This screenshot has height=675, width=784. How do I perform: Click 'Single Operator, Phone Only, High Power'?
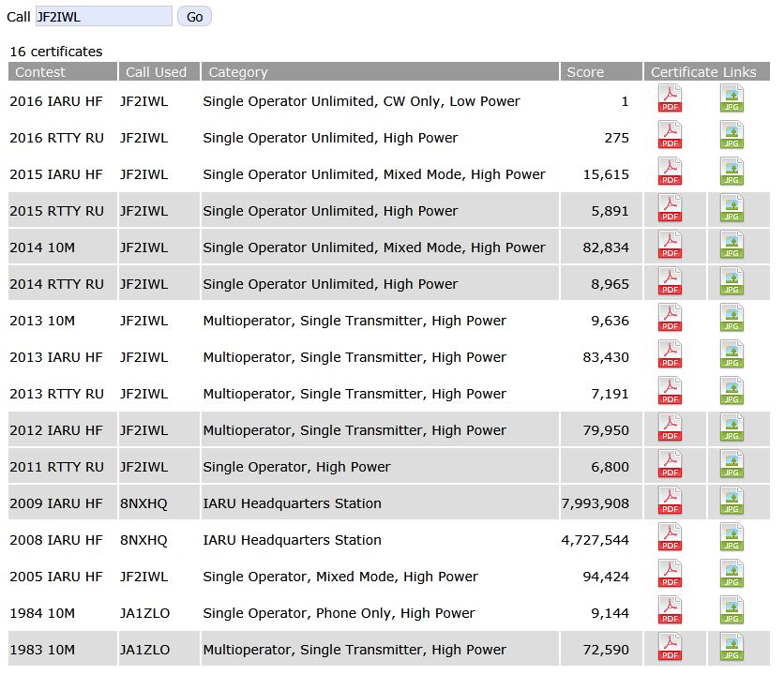[x=339, y=613]
